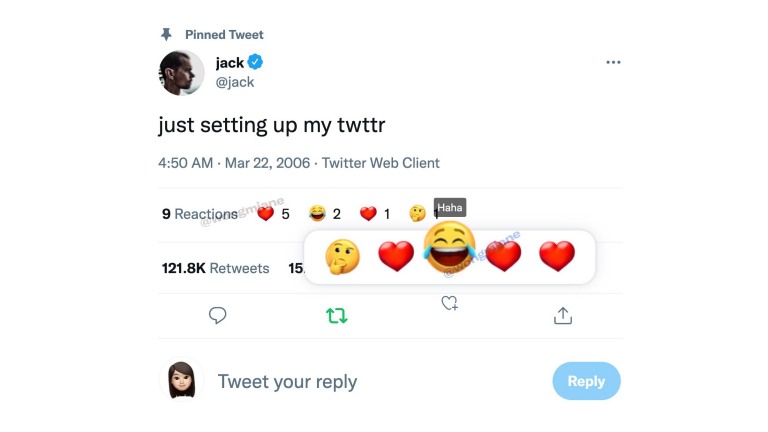Click the @jack handle link
The height and width of the screenshot is (432, 768).
click(x=235, y=82)
